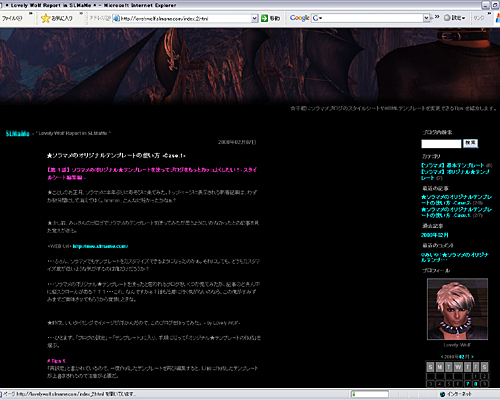Expand hidden Google toolbar buttons chevron
Image resolution: width=500 pixels, height=400 pixels.
point(437,17)
